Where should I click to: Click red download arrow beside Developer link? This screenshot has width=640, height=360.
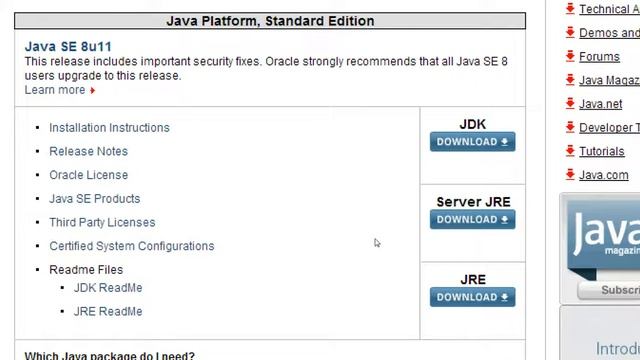tap(570, 127)
